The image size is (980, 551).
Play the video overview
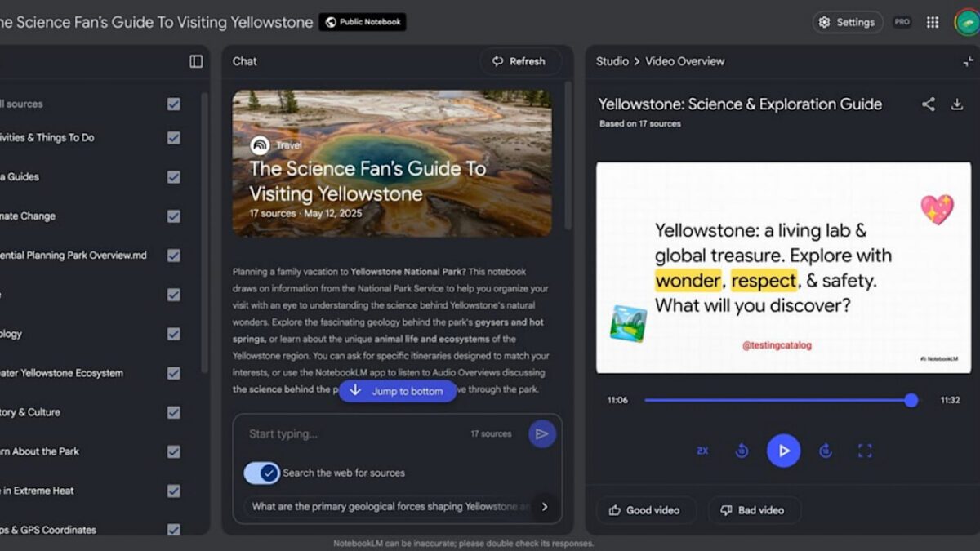pos(783,451)
